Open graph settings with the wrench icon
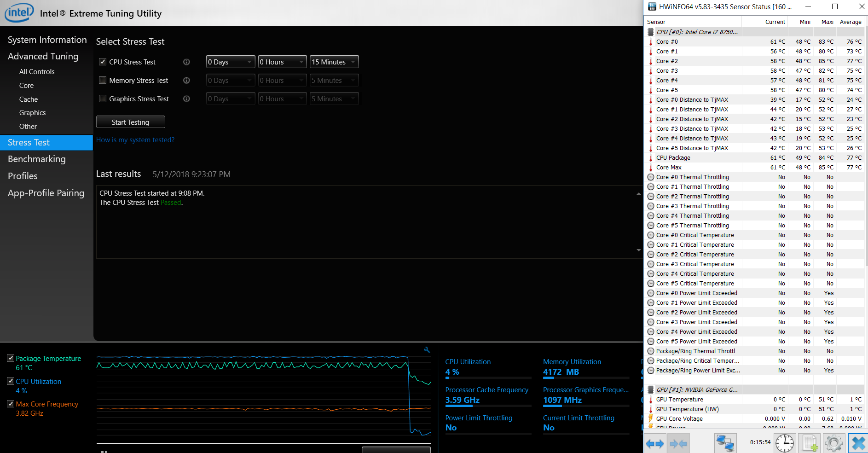Image resolution: width=868 pixels, height=453 pixels. tap(427, 350)
